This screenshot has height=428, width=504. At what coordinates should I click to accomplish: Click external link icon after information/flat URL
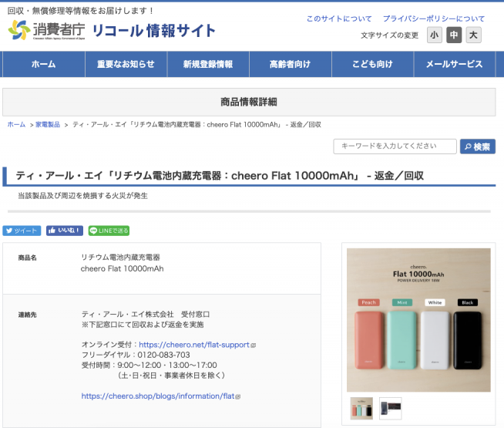click(238, 397)
